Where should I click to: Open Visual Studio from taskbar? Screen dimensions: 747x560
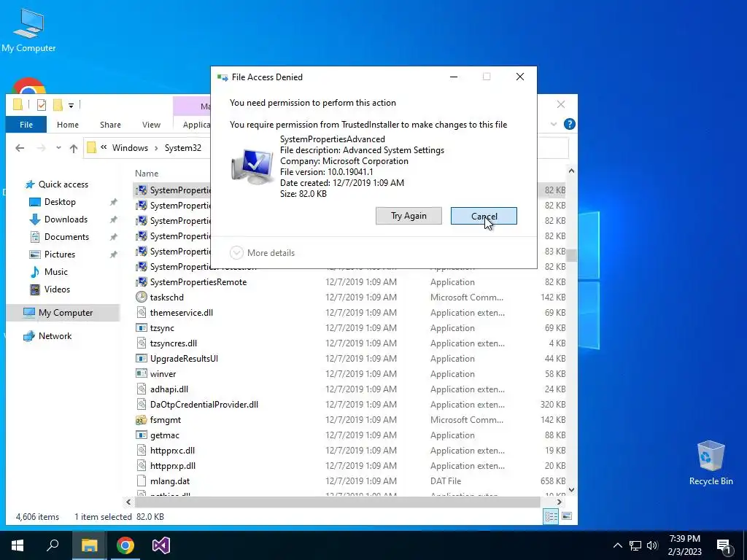pyautogui.click(x=161, y=545)
